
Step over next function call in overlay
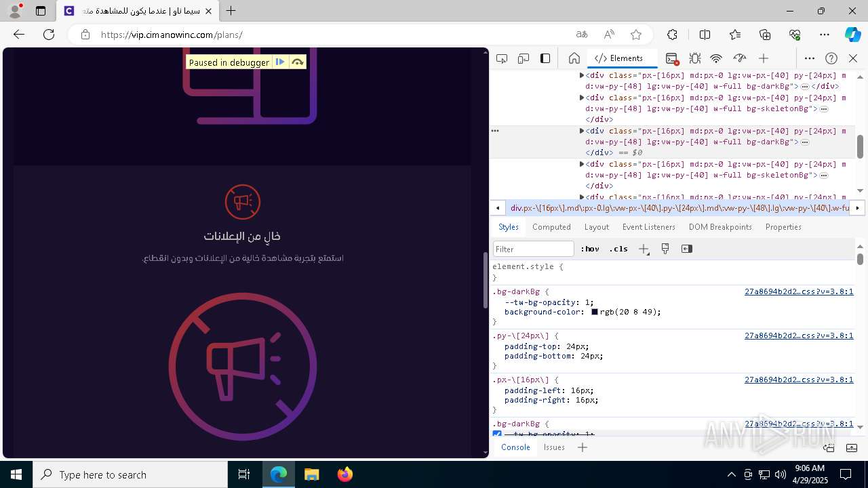pyautogui.click(x=298, y=62)
